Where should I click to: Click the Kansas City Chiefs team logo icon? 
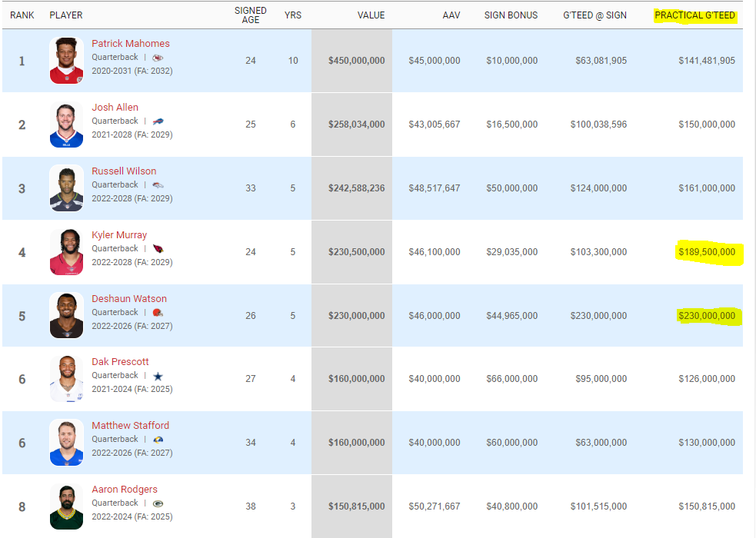158,58
